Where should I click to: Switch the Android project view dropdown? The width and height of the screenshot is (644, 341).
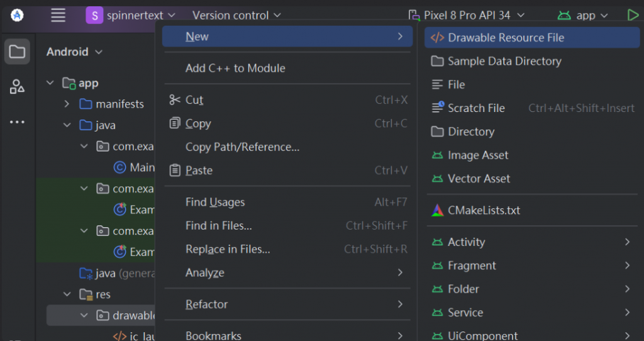pyautogui.click(x=74, y=52)
